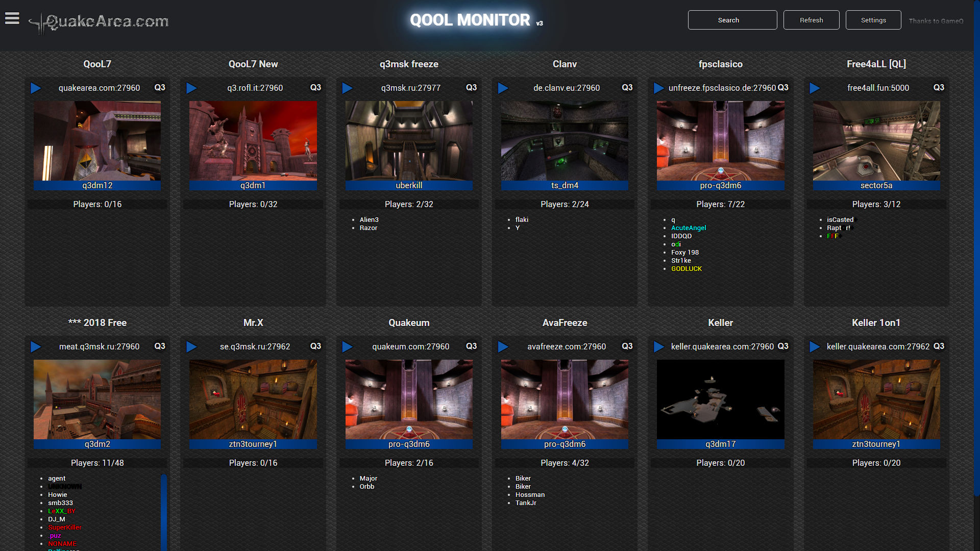
Task: Click play icon for avafreeze.com:27960
Action: point(503,347)
